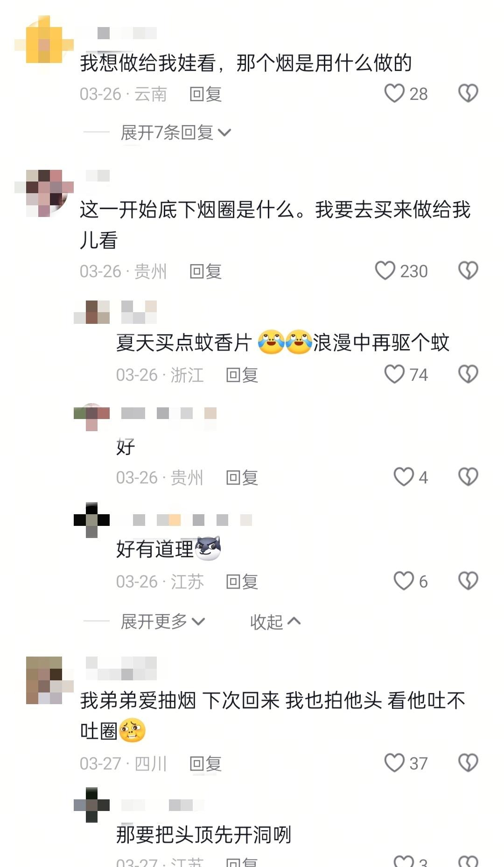This screenshot has height=867, width=504.
Task: Toggle dislike on mosquito coil reply
Action: (468, 374)
